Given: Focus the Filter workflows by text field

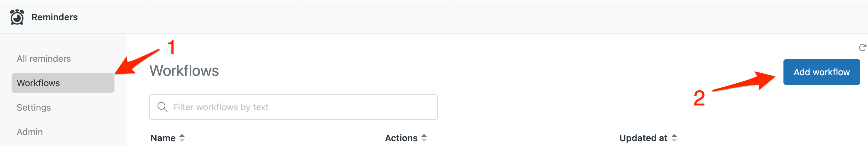Looking at the screenshot, I should coord(294,107).
